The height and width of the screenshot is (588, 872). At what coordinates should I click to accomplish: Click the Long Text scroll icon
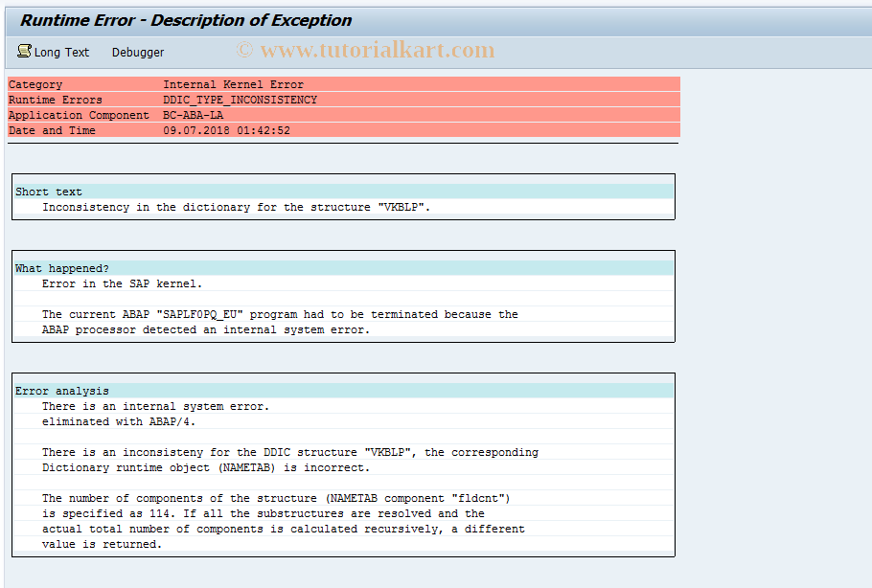(x=25, y=51)
